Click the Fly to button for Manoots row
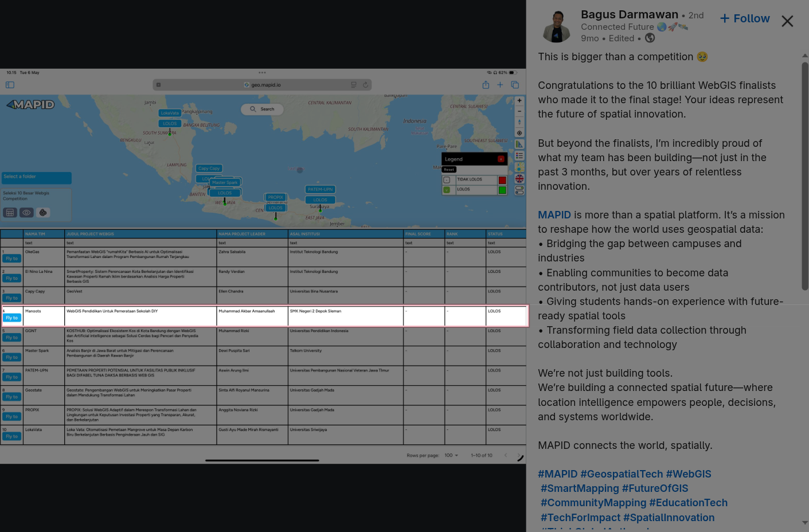 pyautogui.click(x=12, y=318)
